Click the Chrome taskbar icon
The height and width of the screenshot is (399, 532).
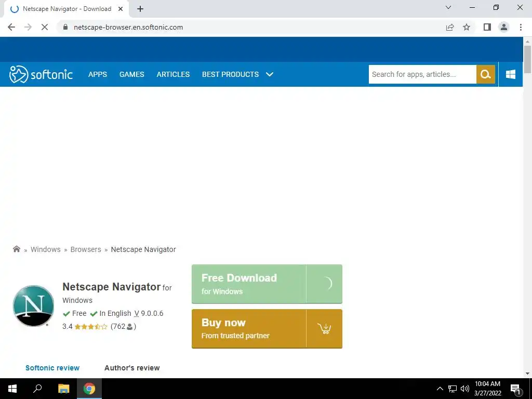coord(89,389)
